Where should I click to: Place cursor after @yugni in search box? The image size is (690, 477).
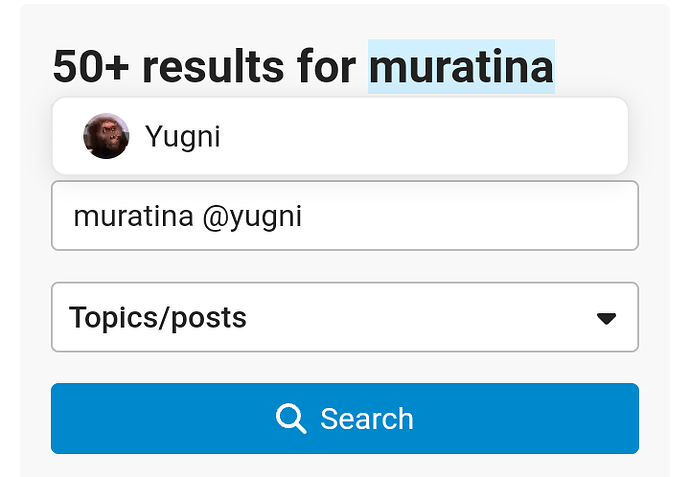point(304,216)
